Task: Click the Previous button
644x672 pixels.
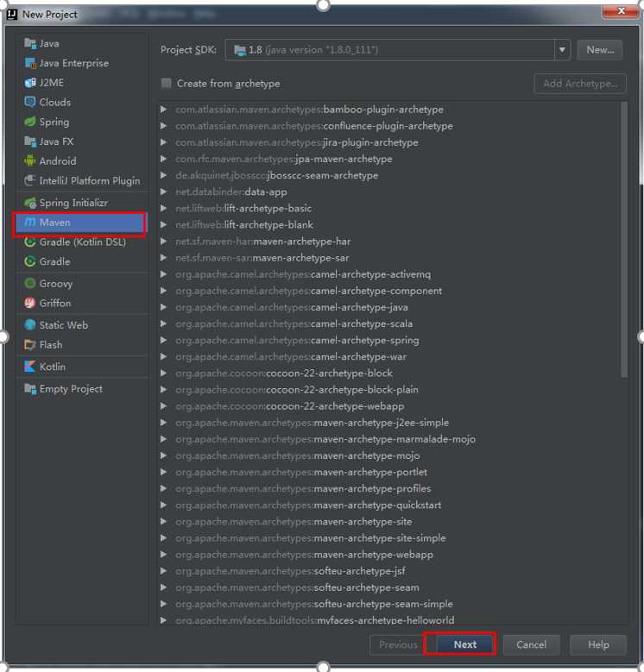Action: (x=398, y=644)
